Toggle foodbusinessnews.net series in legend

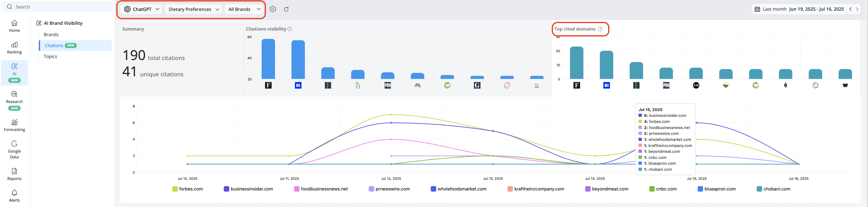pyautogui.click(x=321, y=189)
